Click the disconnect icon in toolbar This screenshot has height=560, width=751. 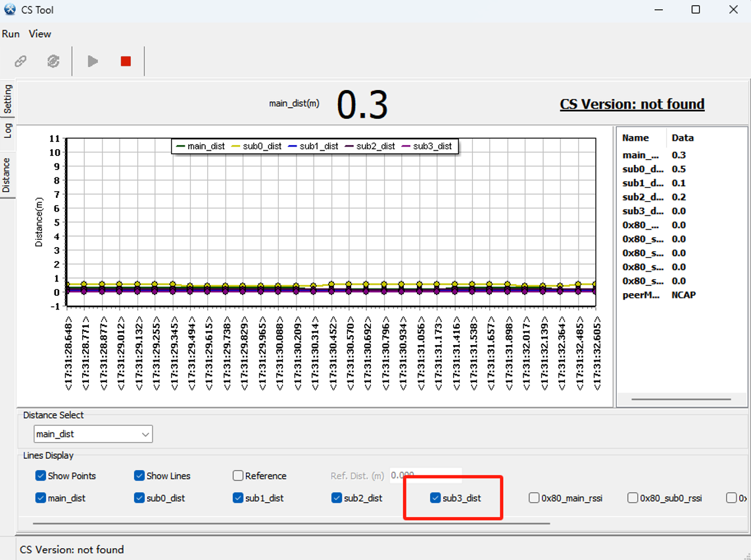click(x=53, y=61)
